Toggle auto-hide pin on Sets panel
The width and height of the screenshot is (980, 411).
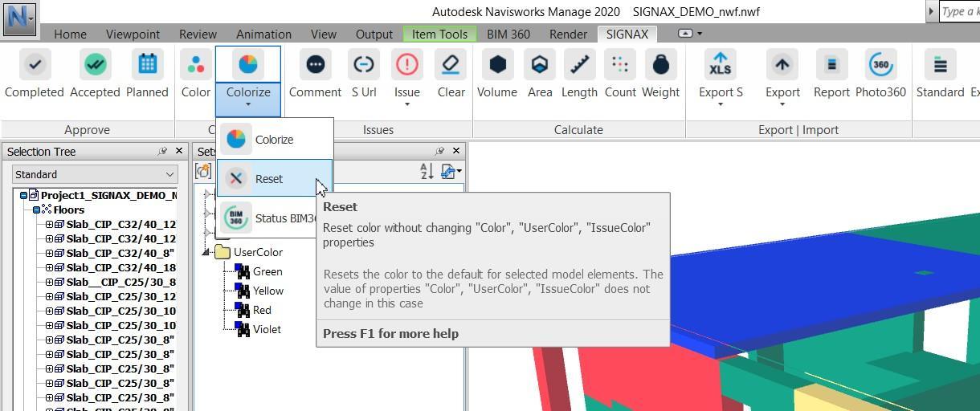[439, 151]
